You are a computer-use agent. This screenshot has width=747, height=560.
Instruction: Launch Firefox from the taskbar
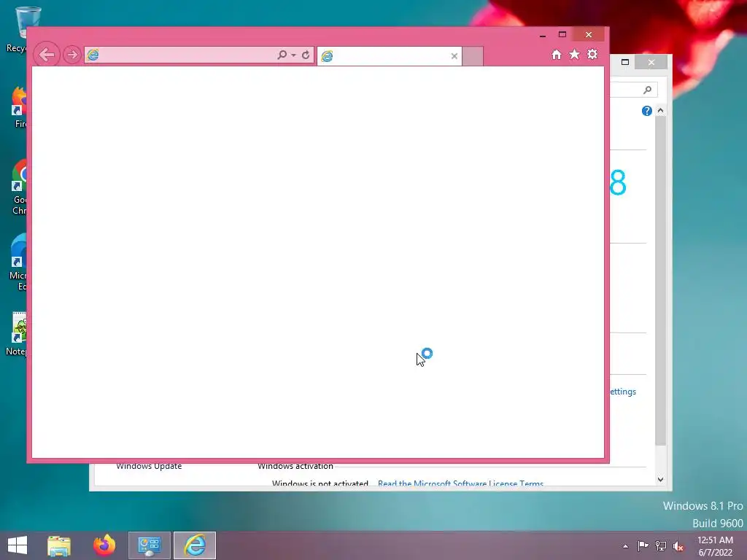104,545
